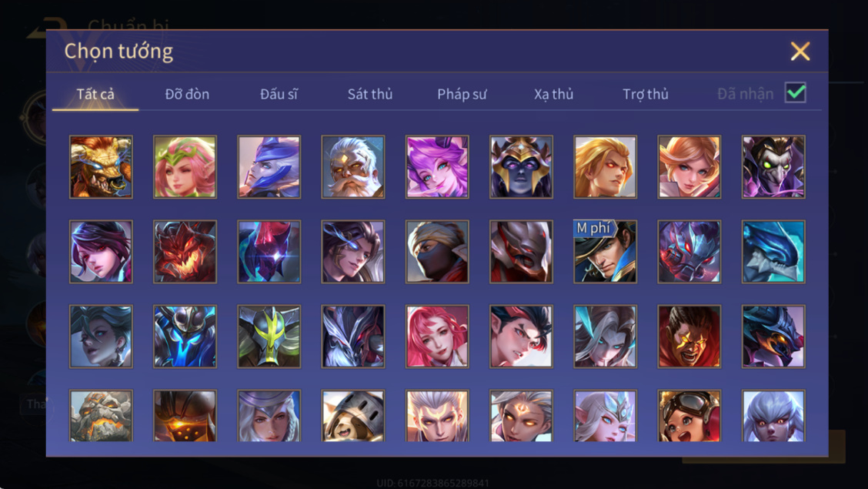Open the 'Xạ thủ' tab

pyautogui.click(x=553, y=94)
